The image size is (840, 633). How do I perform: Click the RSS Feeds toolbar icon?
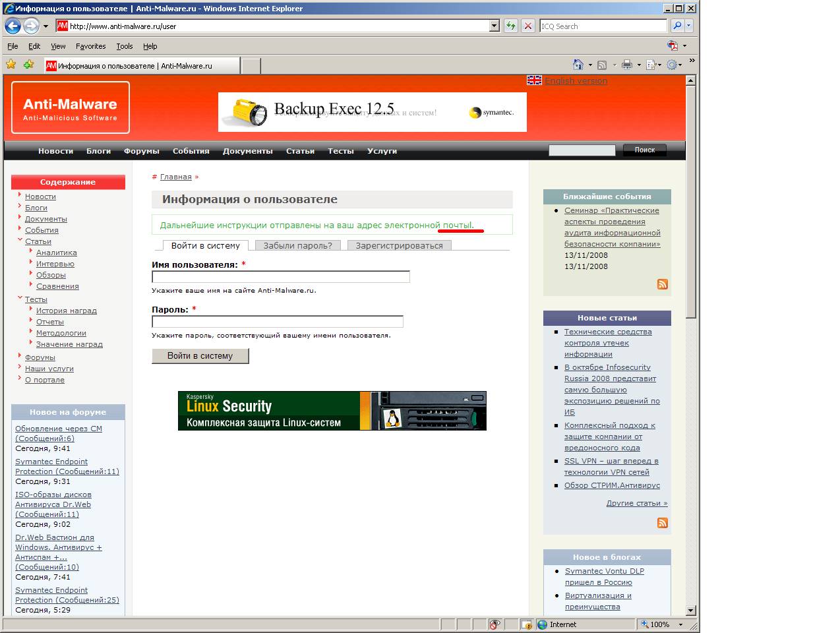[601, 65]
